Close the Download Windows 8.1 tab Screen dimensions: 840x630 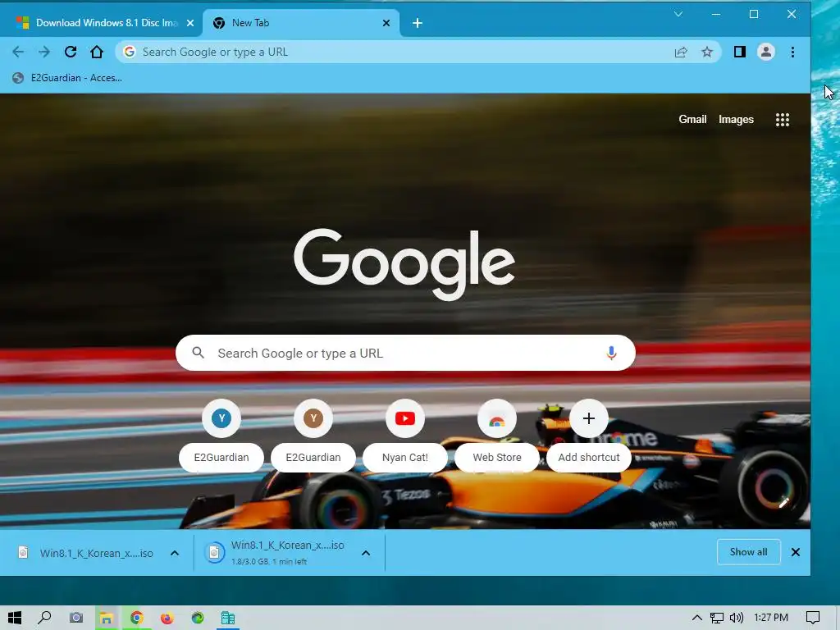pos(190,23)
